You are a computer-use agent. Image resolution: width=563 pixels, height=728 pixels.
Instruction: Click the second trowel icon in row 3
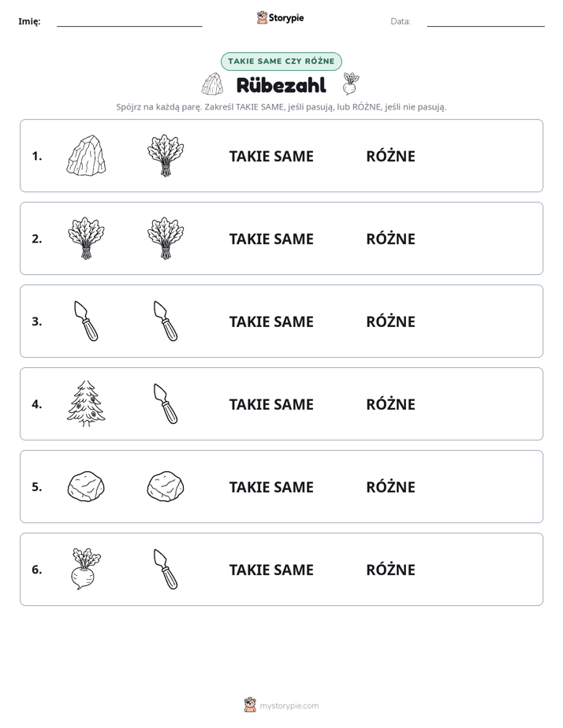[166, 321]
